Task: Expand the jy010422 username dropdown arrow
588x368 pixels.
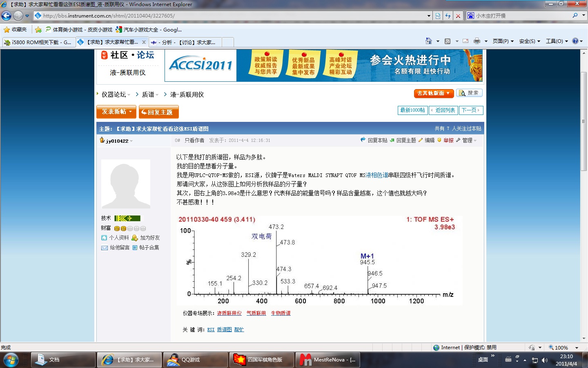Action: [x=131, y=141]
